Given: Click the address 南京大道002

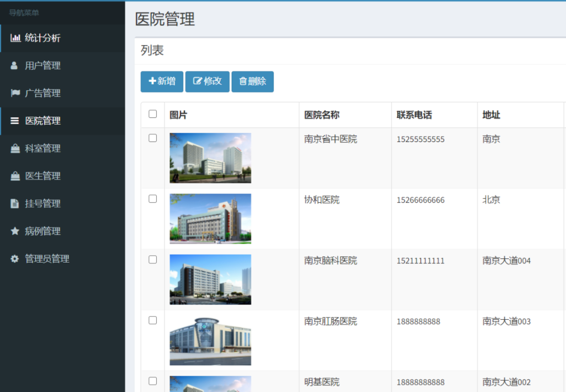Looking at the screenshot, I should click(506, 382).
